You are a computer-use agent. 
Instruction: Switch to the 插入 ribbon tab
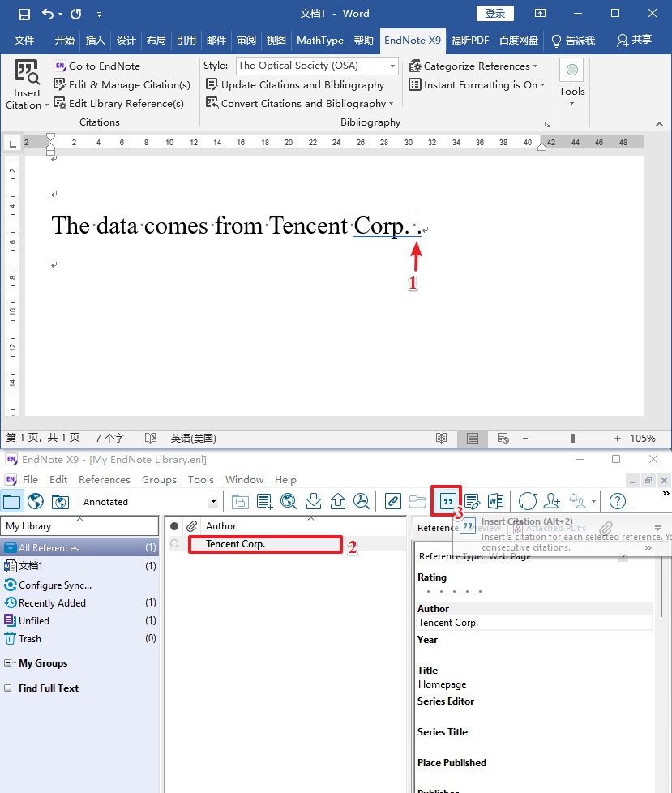pyautogui.click(x=95, y=41)
